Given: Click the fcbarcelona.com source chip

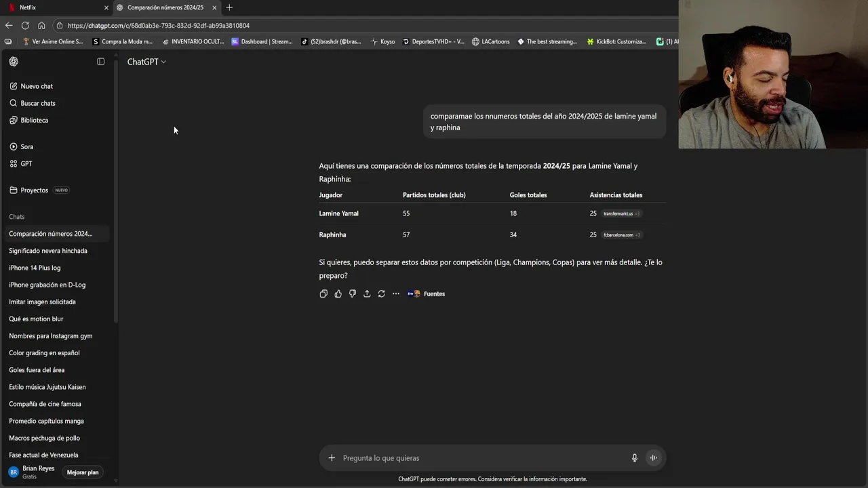Looking at the screenshot, I should 621,235.
